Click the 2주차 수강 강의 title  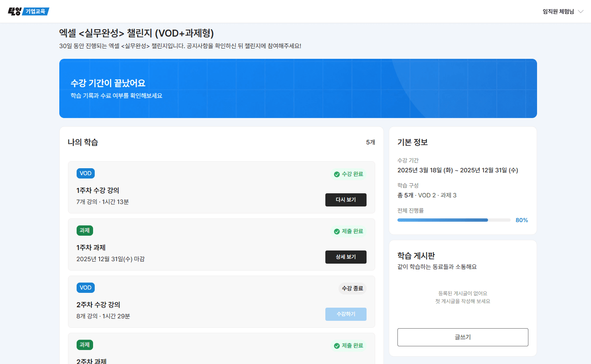(98, 305)
